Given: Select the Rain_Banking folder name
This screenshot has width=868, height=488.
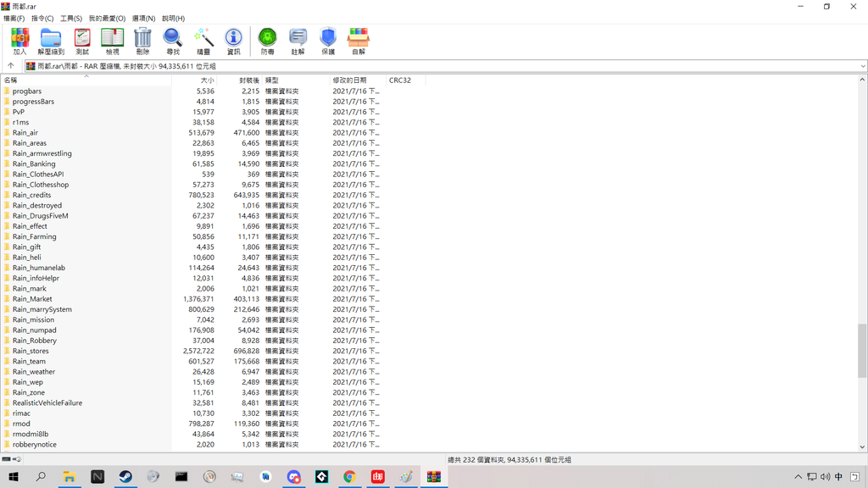Looking at the screenshot, I should [34, 164].
